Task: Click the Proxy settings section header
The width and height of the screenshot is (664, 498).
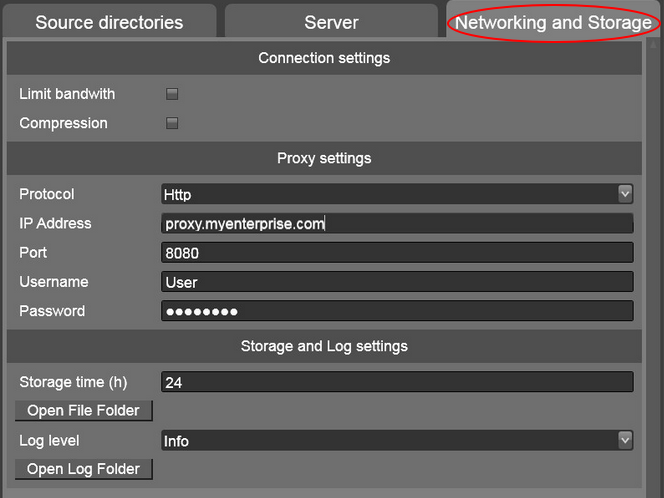Action: tap(324, 158)
